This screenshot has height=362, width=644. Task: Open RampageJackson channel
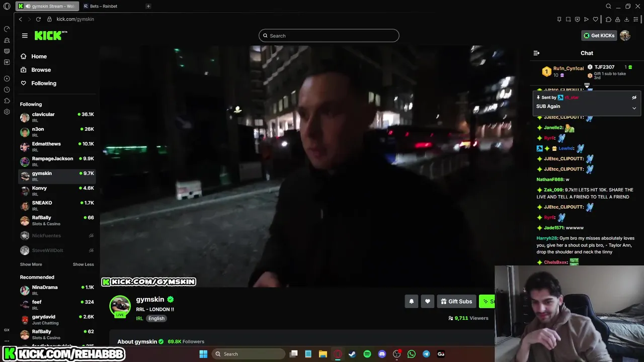[57, 161]
